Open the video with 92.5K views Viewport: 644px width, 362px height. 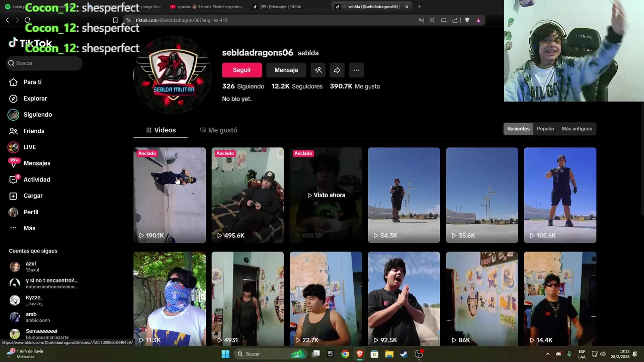coord(404,299)
